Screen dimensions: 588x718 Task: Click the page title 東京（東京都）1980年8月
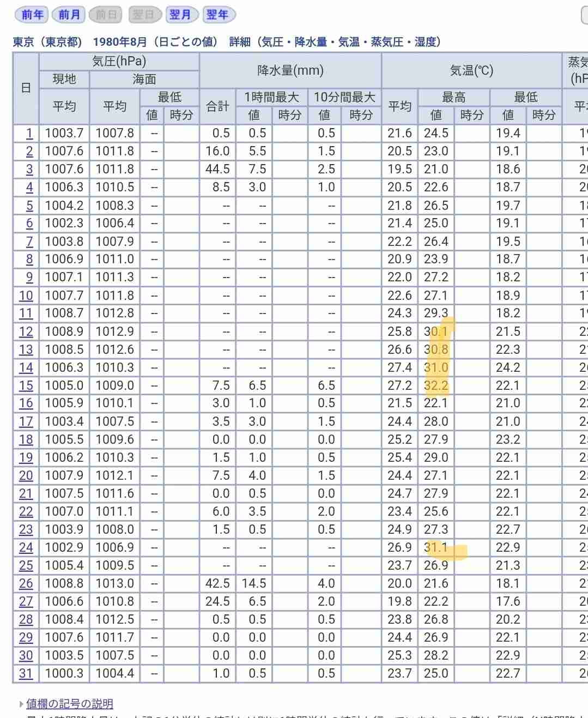pos(116,42)
